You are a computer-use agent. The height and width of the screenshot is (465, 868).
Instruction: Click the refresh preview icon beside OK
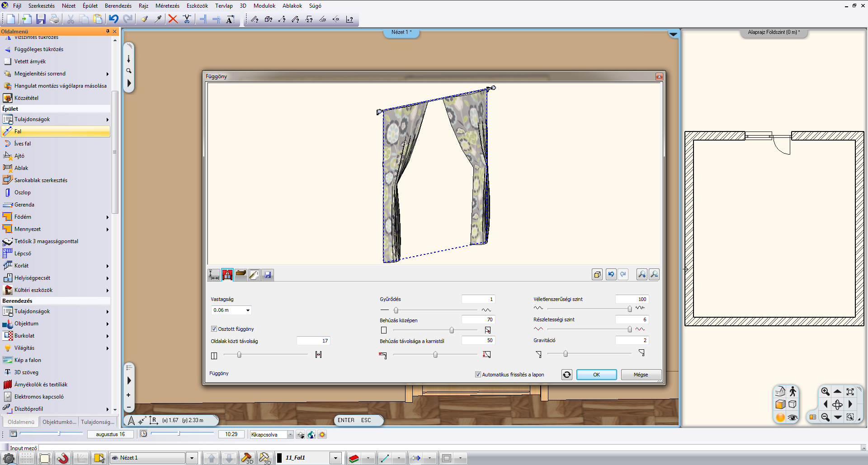click(566, 375)
